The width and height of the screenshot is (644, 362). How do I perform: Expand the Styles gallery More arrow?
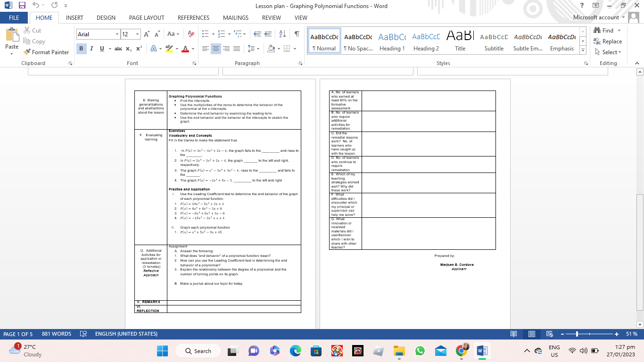pos(583,50)
